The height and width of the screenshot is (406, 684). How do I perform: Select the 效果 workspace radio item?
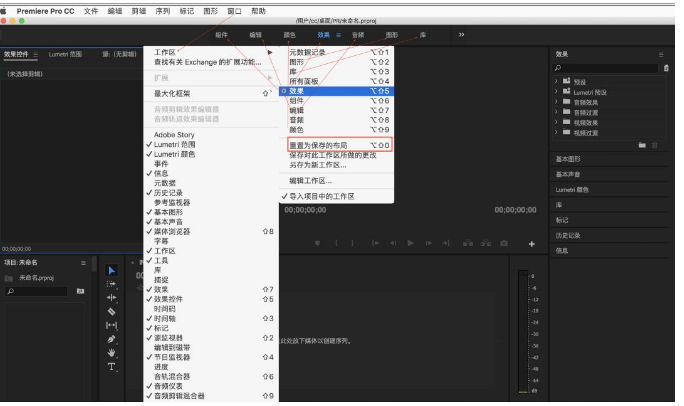[x=336, y=91]
